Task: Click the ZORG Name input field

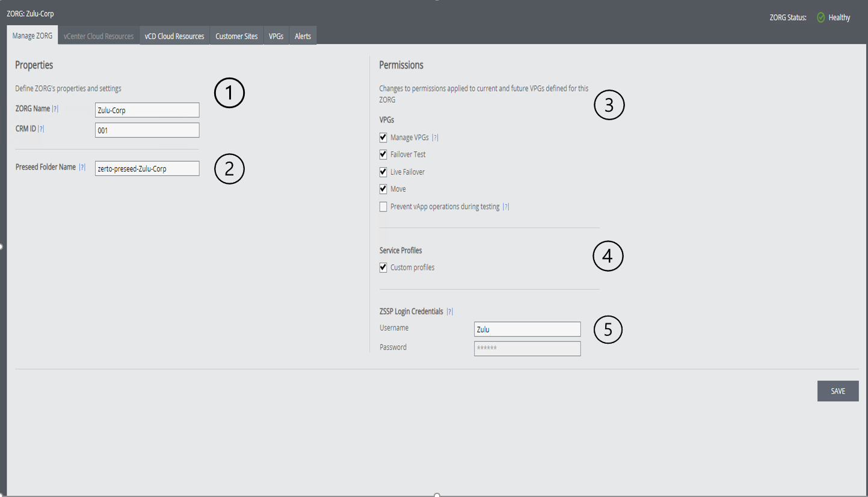Action: pyautogui.click(x=147, y=110)
